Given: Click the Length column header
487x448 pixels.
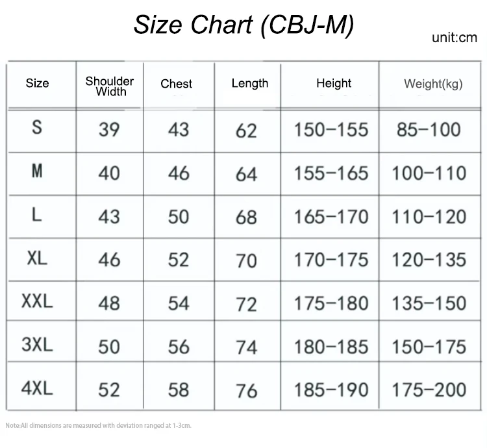Looking at the screenshot, I should point(249,83).
